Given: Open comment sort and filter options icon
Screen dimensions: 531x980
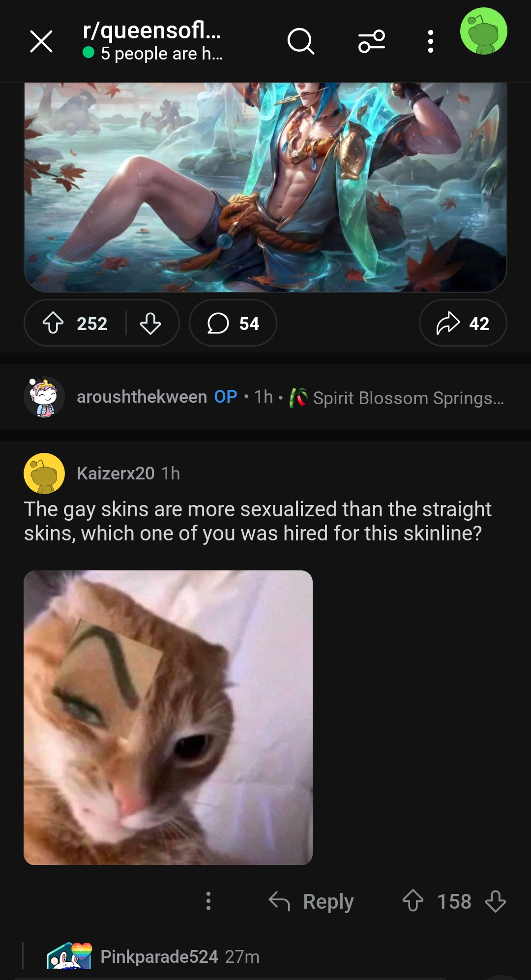Looking at the screenshot, I should click(372, 41).
